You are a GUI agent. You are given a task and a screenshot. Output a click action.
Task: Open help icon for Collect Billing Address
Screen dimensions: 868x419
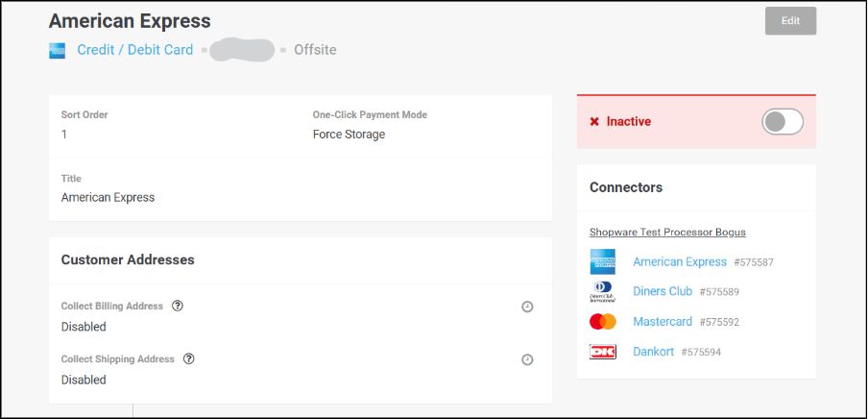[178, 307]
